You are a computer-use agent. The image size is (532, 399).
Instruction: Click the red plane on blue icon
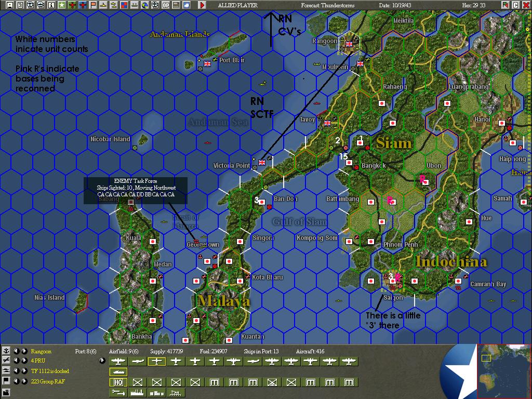(83, 5)
